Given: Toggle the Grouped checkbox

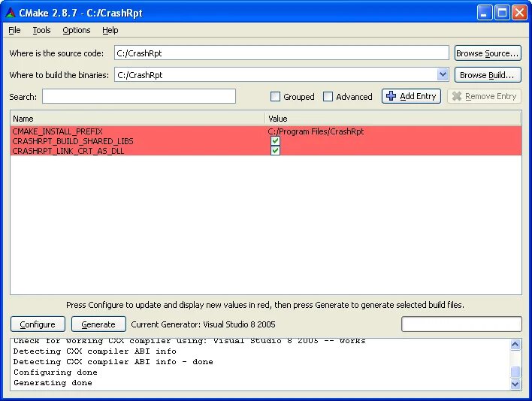Looking at the screenshot, I should (275, 97).
